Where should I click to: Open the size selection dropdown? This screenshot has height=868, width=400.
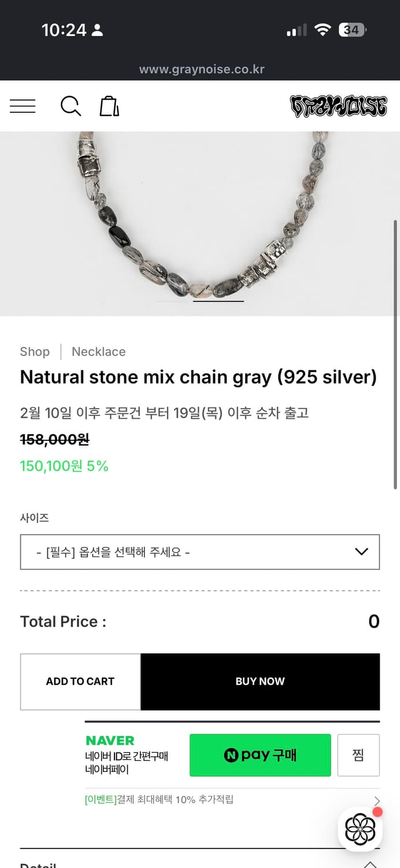coord(200,551)
